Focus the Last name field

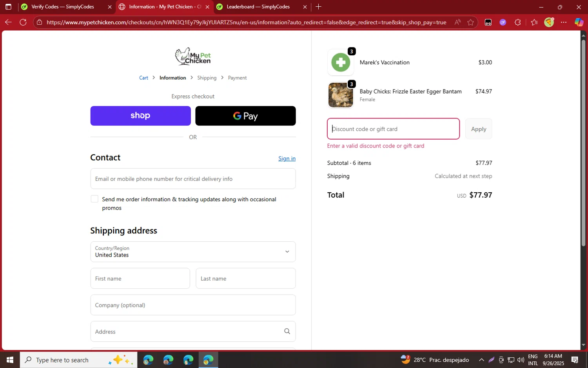246,278
